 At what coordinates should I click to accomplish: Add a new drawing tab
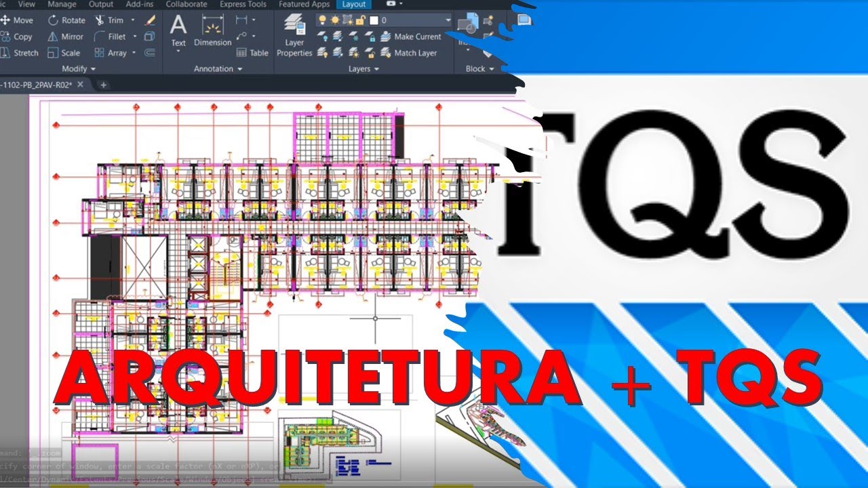coord(103,85)
